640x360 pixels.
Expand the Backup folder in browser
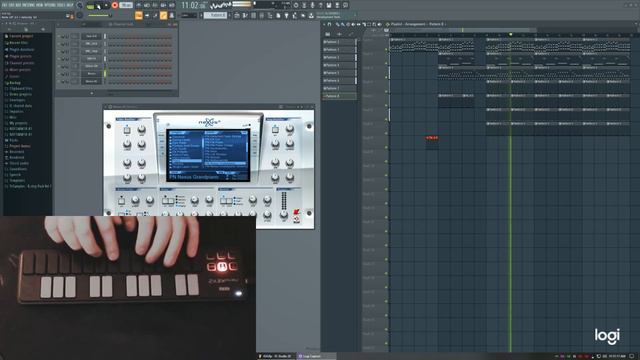coord(15,82)
